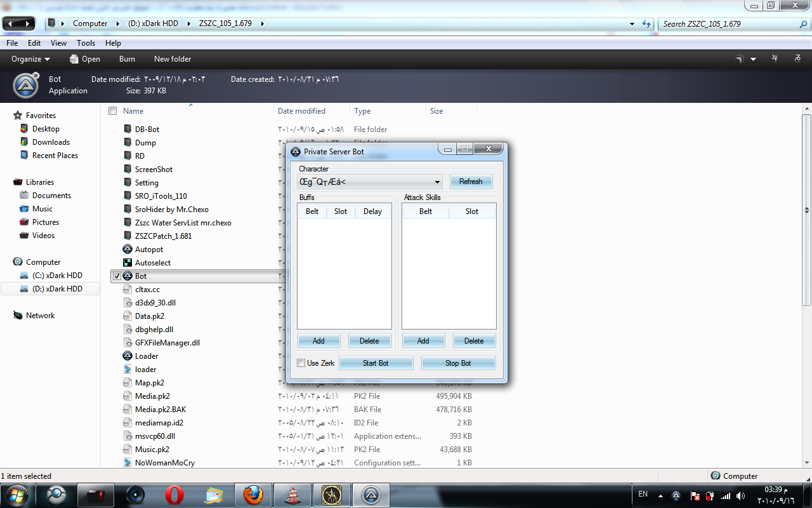This screenshot has width=812, height=508.
Task: Click the Windows Start orb
Action: [17, 495]
